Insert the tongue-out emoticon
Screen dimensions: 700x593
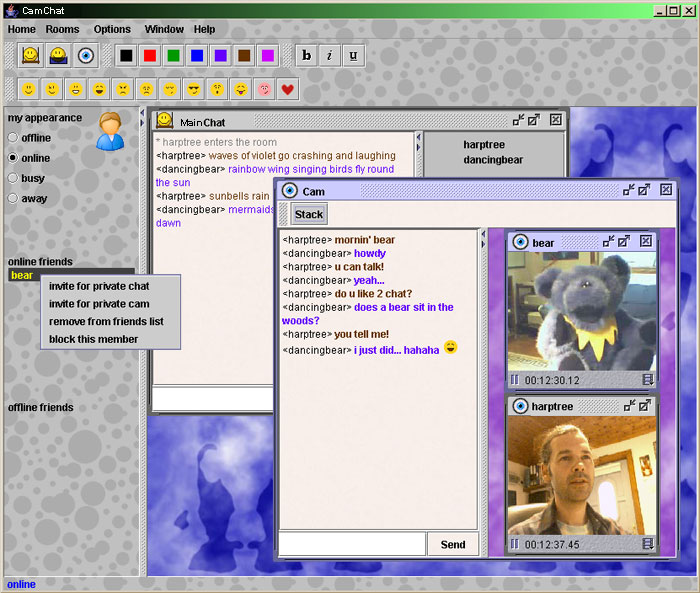pyautogui.click(x=241, y=89)
